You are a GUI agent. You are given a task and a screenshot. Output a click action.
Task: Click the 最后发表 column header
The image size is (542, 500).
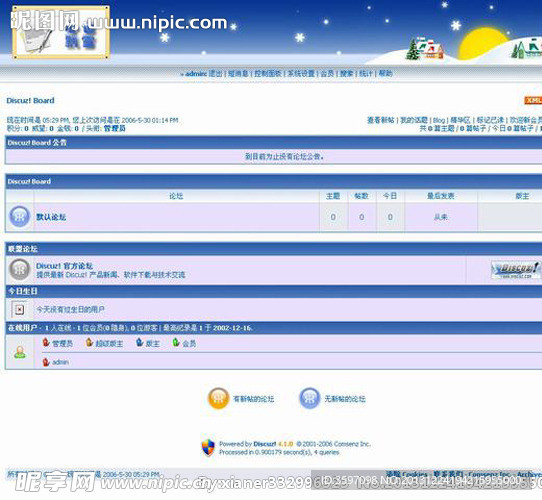[x=441, y=196]
